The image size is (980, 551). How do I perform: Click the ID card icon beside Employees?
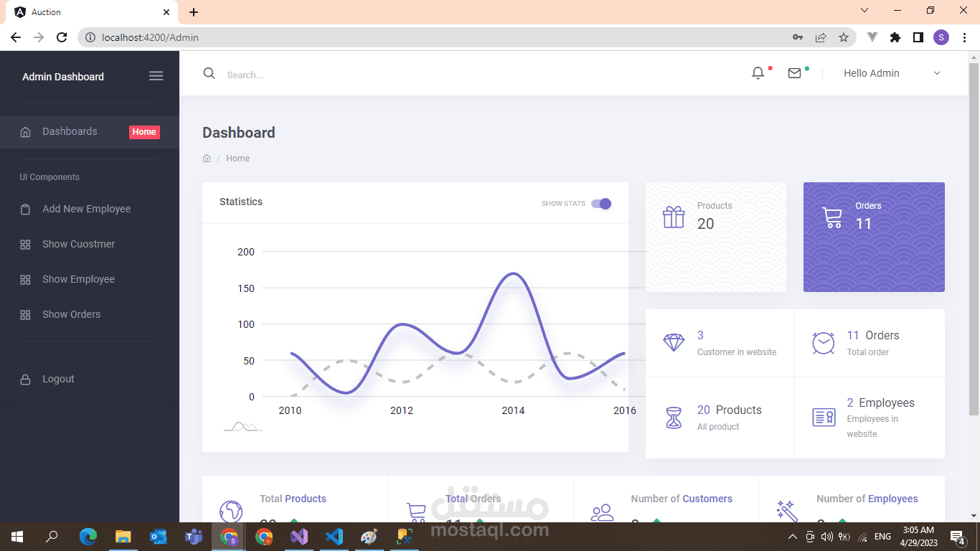point(824,417)
